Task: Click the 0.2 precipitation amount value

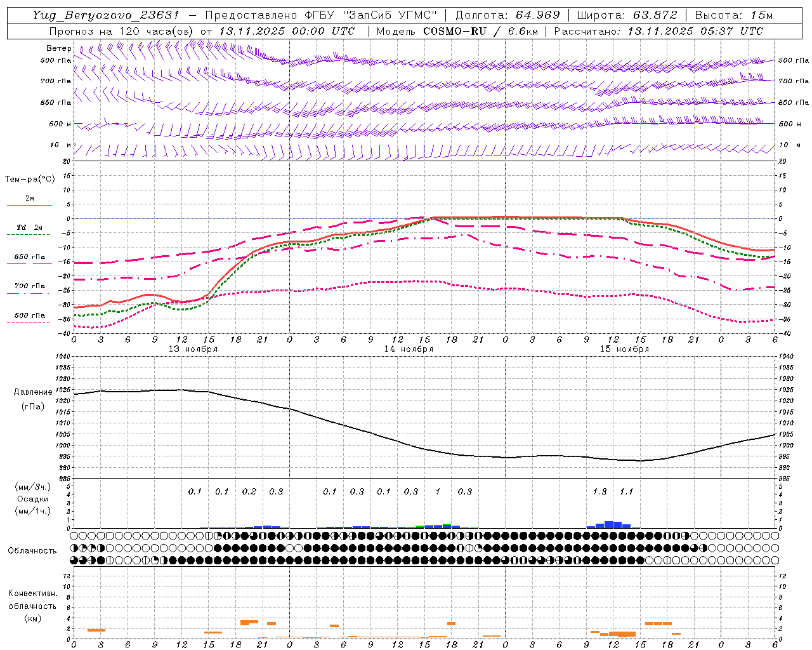Action: click(249, 491)
